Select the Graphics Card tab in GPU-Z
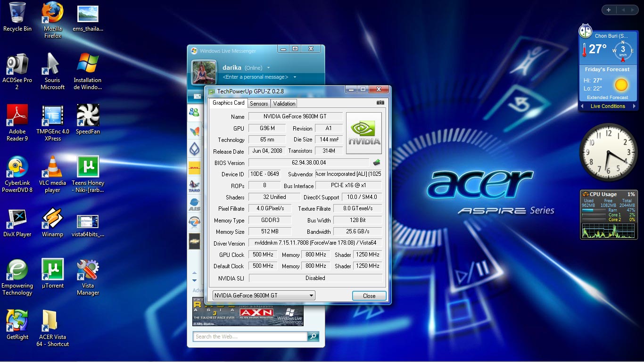This screenshot has height=362, width=644. [228, 103]
